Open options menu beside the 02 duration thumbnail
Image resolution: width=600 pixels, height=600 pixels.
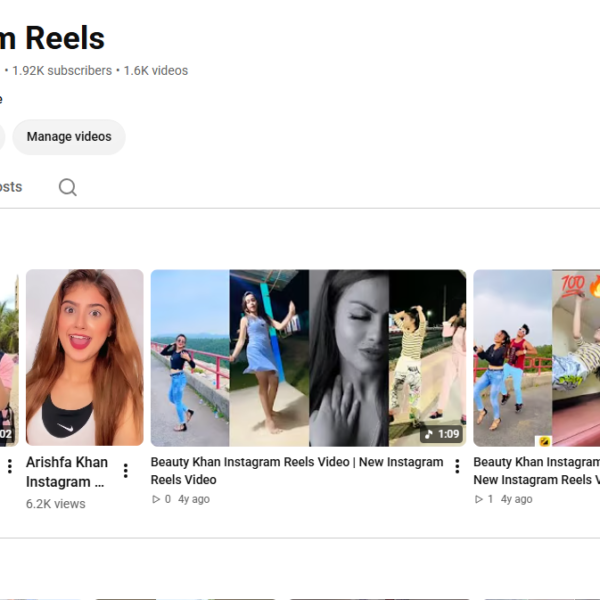tap(10, 466)
